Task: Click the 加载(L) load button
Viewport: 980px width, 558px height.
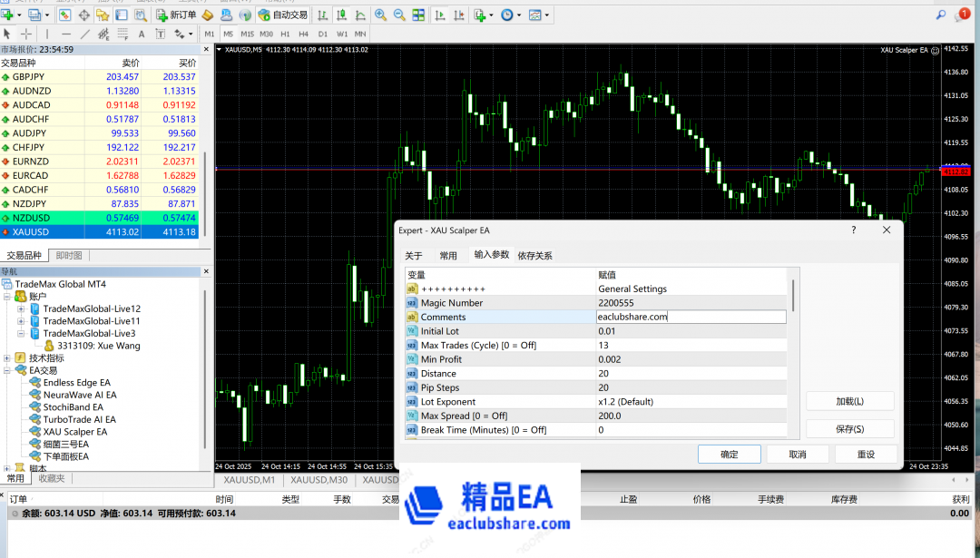Action: pyautogui.click(x=849, y=401)
